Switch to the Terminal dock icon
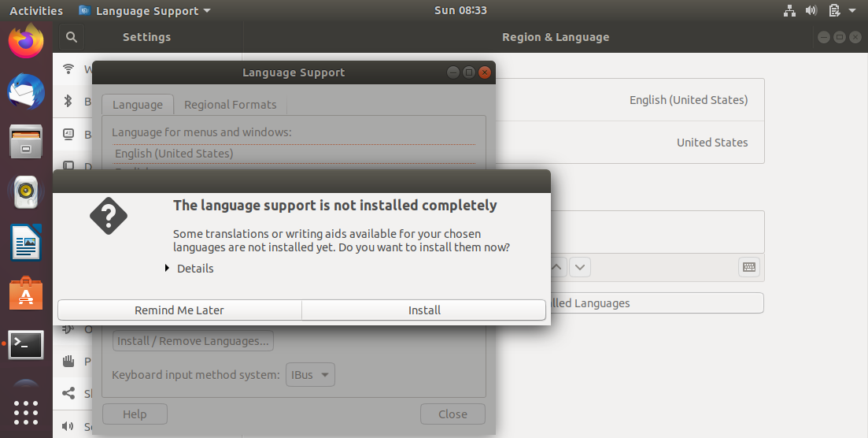The image size is (868, 438). click(x=26, y=344)
